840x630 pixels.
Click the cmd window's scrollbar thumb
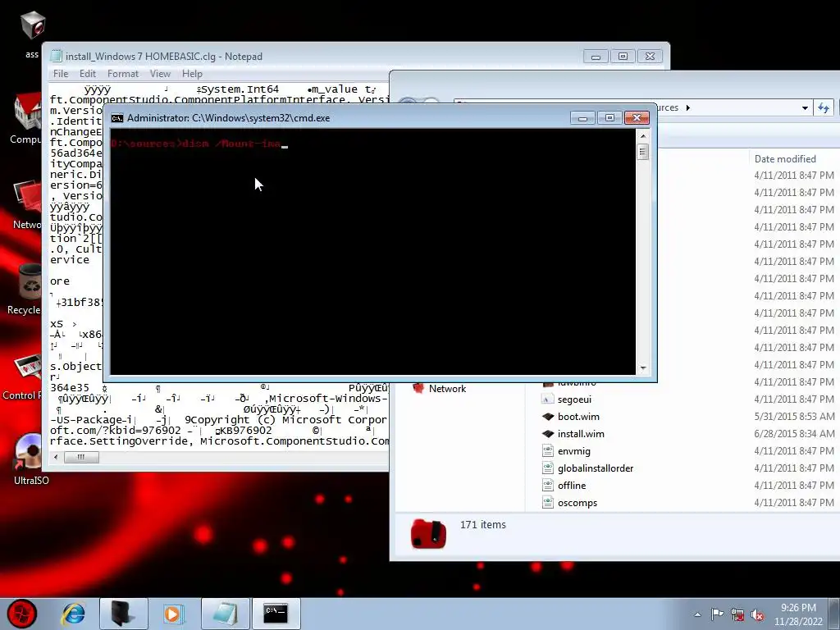coord(643,152)
